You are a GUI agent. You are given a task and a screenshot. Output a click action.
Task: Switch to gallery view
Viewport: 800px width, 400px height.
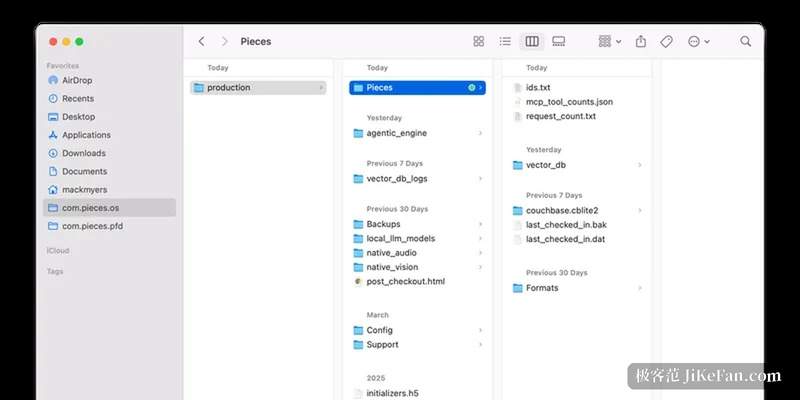(x=559, y=41)
